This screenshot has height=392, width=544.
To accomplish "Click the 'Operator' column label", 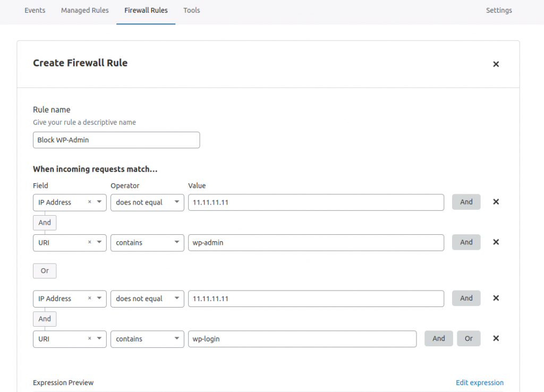I will 125,185.
